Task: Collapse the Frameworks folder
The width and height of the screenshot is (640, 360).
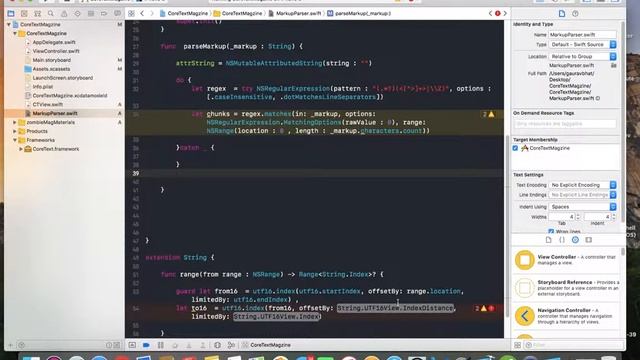Action: [15, 140]
